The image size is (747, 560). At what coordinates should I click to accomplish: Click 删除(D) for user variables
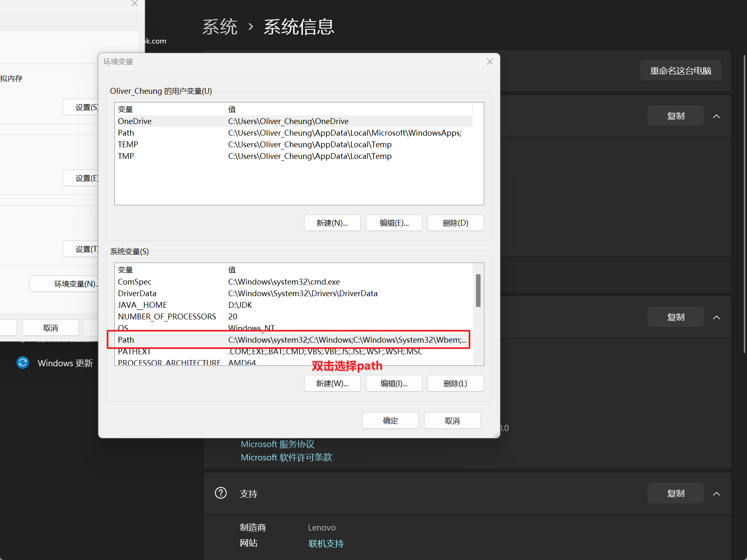[x=455, y=223]
